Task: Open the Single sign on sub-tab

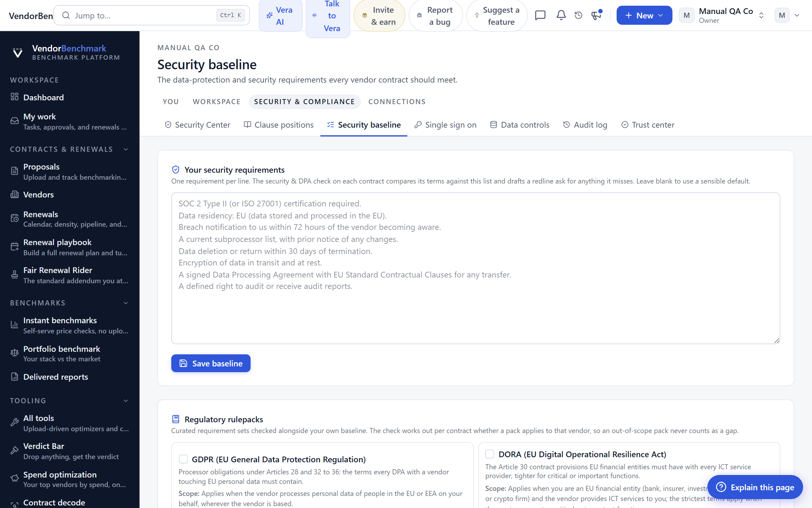Action: (x=445, y=125)
